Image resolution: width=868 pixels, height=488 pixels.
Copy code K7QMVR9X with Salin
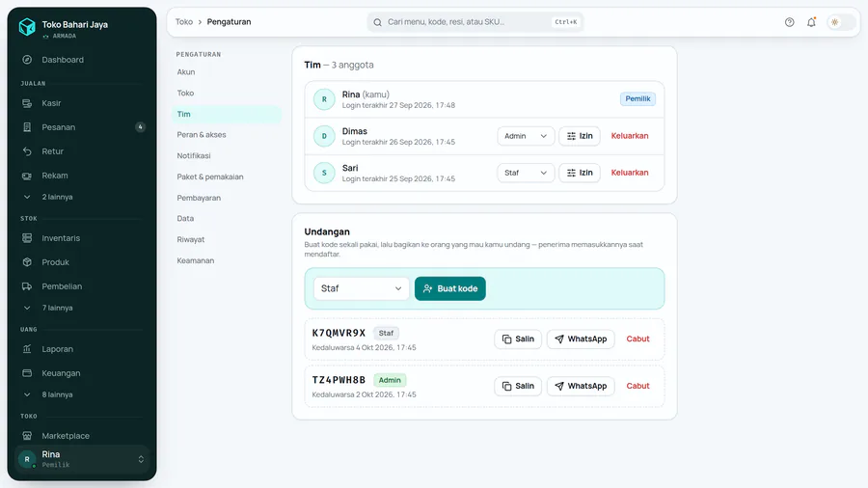point(518,339)
